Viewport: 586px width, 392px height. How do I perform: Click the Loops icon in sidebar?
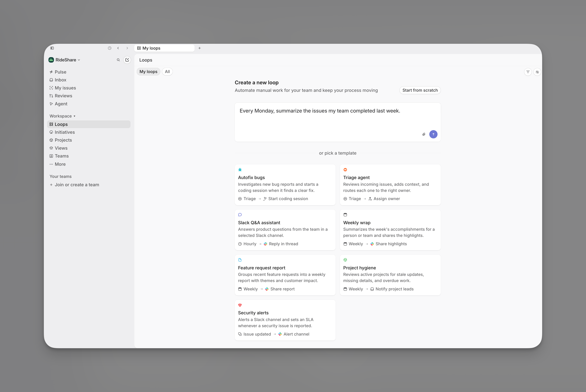pos(51,124)
